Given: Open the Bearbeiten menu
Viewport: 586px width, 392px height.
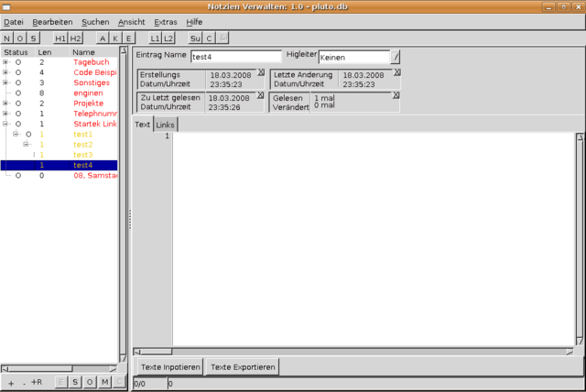Looking at the screenshot, I should (51, 21).
